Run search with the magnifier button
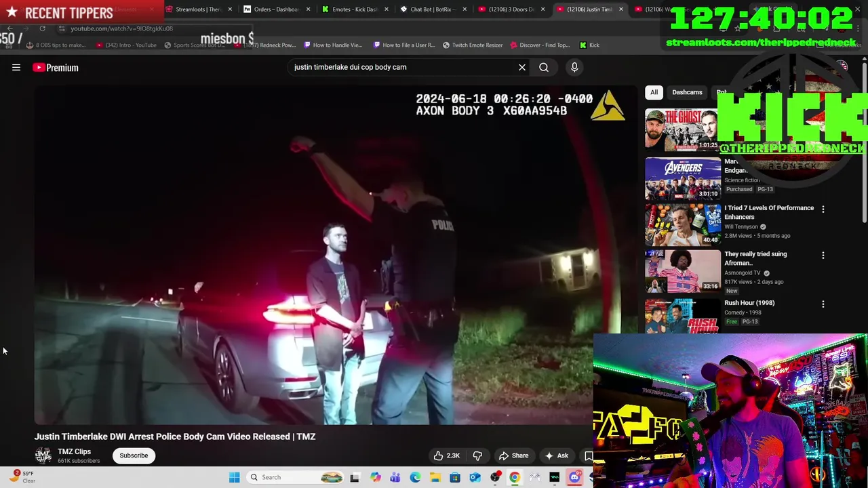 (544, 67)
